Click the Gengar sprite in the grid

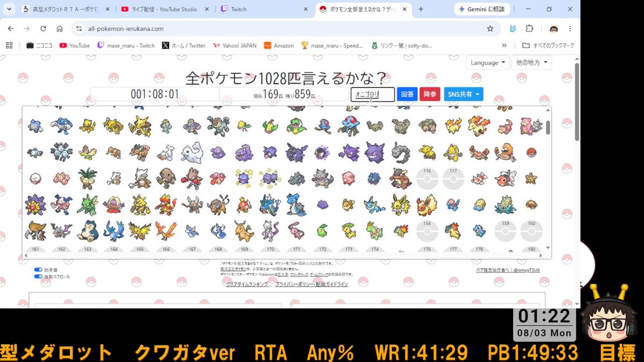tap(374, 151)
